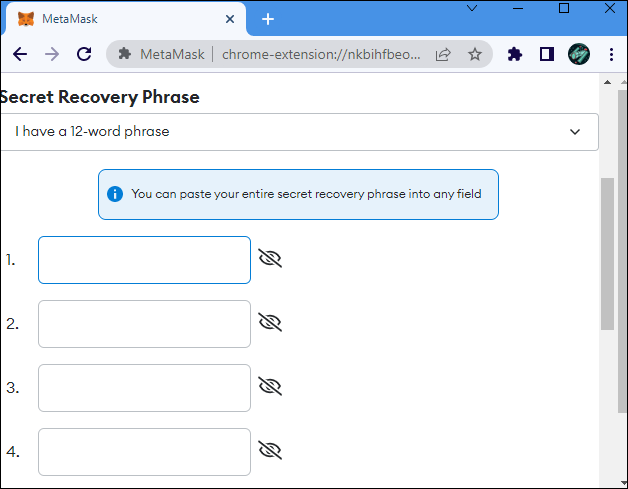Viewport: 628px width, 489px height.
Task: Open the Chrome three-dot menu
Action: 610,54
